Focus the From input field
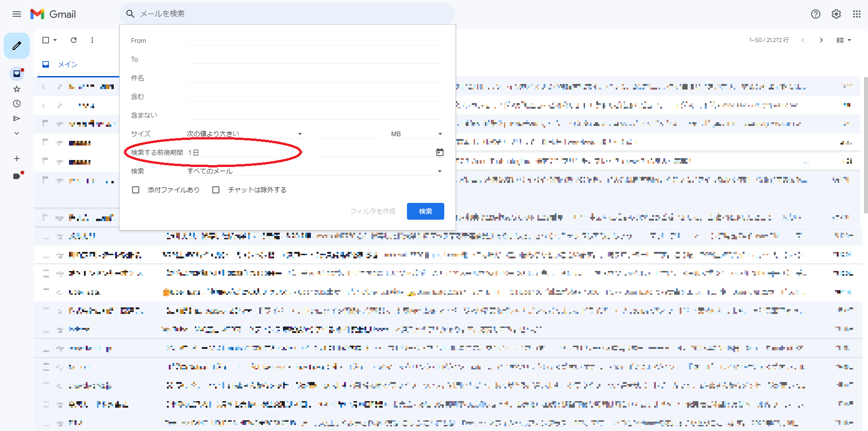 pyautogui.click(x=315, y=41)
